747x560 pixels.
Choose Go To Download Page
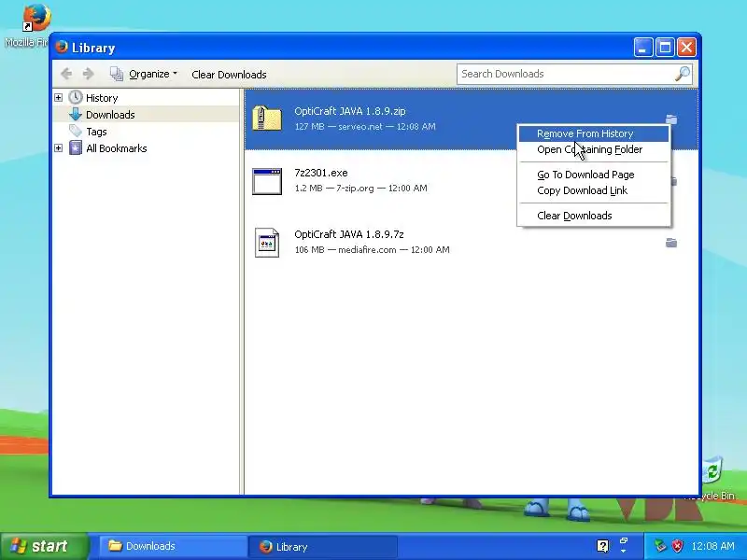(594, 175)
